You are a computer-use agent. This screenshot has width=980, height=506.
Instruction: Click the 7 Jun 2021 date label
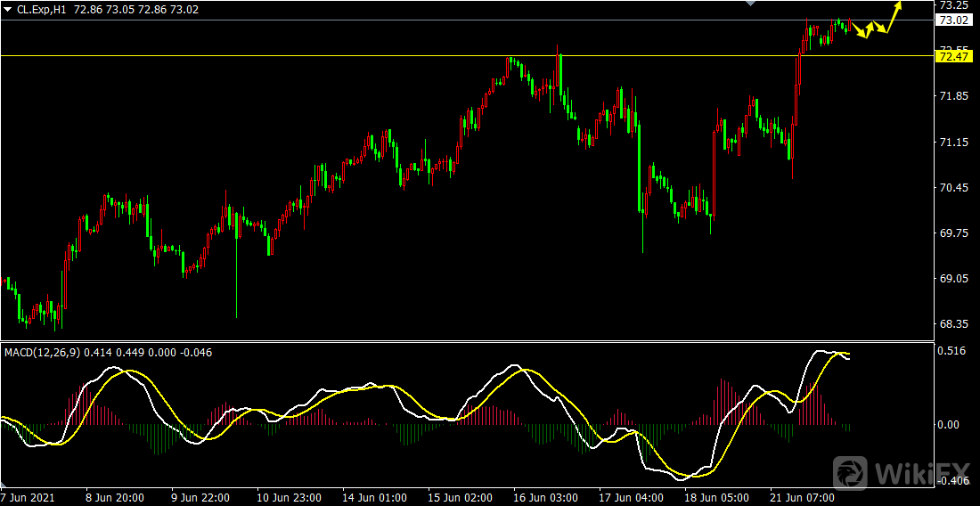29,497
